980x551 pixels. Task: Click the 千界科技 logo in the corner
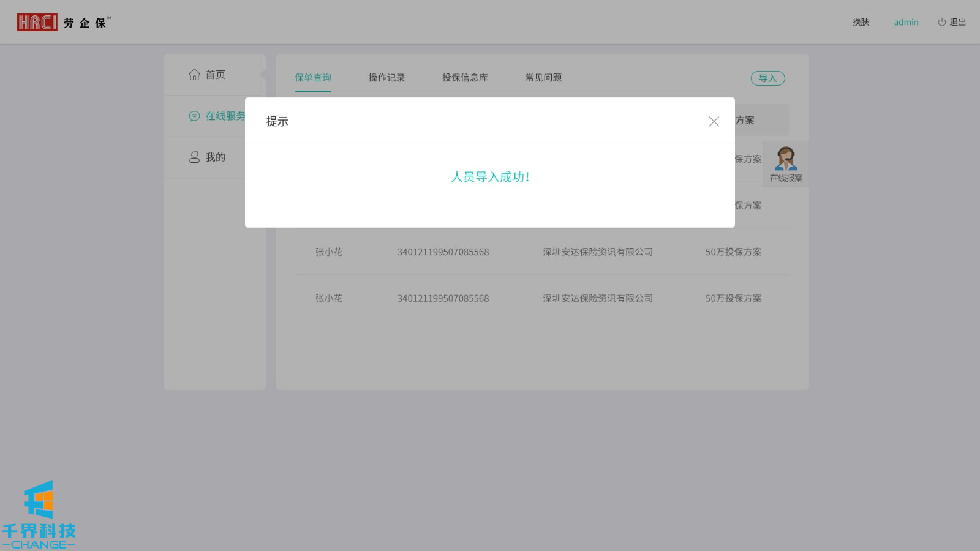(39, 515)
